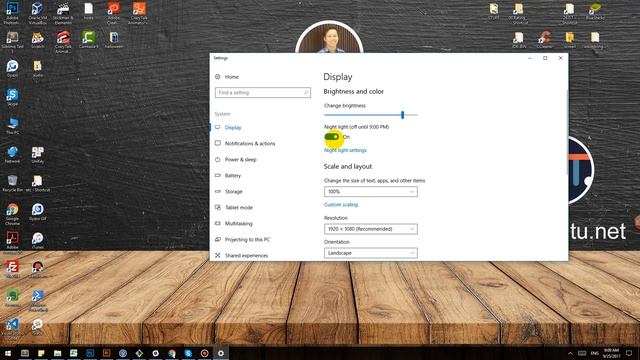Switch to Skype in the taskbar
640x360 pixels.
tap(188, 353)
